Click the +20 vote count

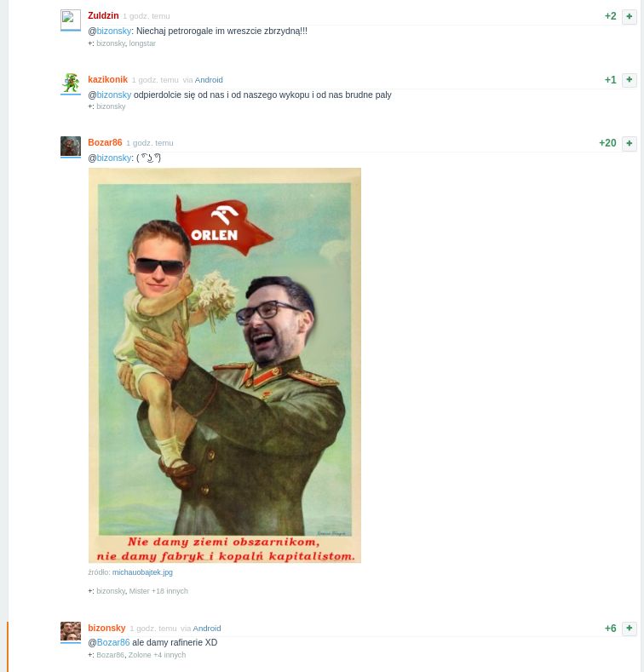[x=607, y=143]
